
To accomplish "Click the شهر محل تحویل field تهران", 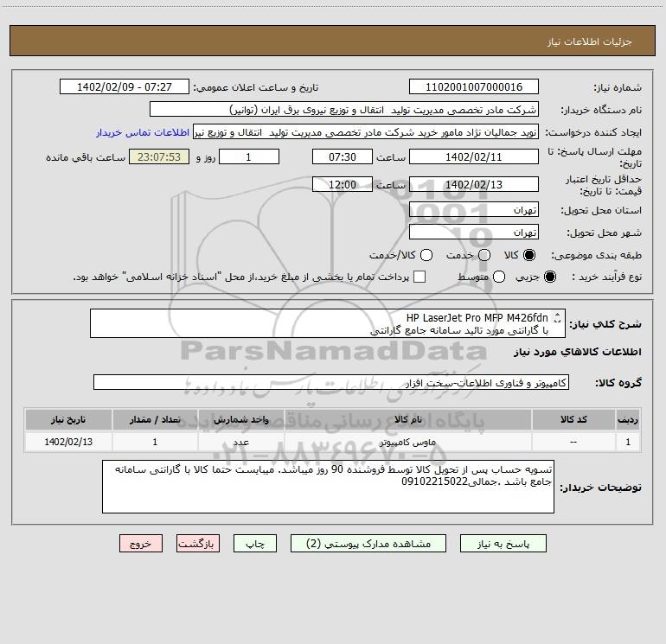I will pyautogui.click(x=474, y=233).
